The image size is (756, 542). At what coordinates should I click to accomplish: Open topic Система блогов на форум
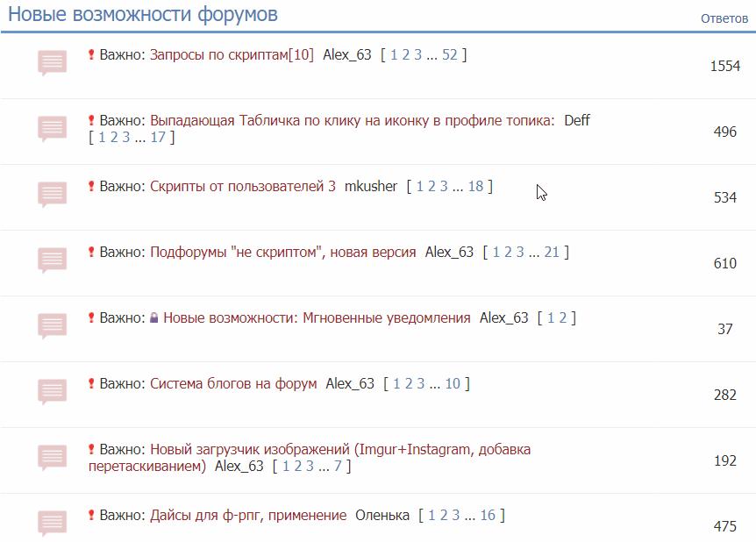click(233, 384)
